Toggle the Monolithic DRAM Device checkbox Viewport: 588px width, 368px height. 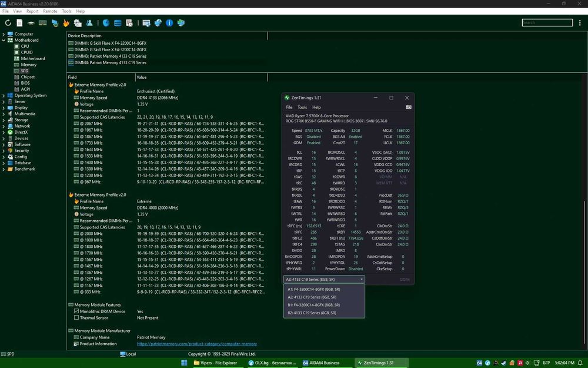76,311
